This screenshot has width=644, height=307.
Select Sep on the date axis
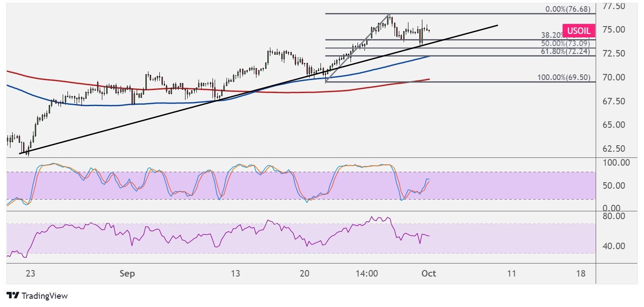coord(127,274)
